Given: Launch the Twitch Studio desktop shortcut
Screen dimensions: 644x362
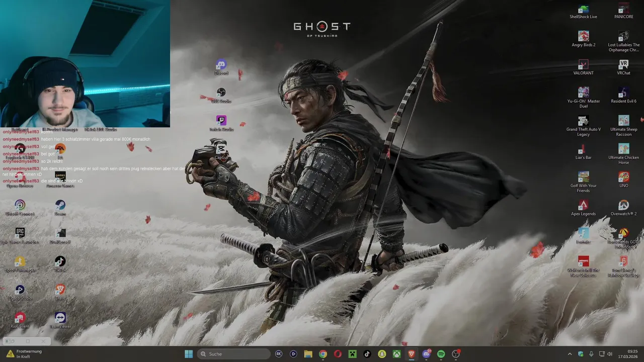Looking at the screenshot, I should coord(221,124).
